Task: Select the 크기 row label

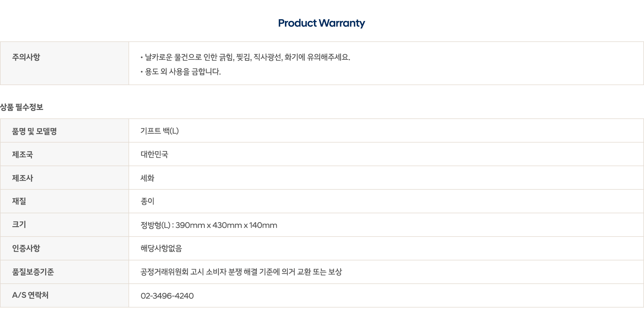Action: tap(19, 225)
